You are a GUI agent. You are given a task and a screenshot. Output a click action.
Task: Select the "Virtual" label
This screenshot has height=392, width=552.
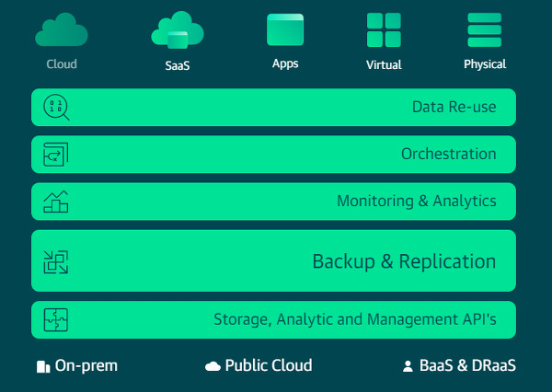pyautogui.click(x=384, y=64)
